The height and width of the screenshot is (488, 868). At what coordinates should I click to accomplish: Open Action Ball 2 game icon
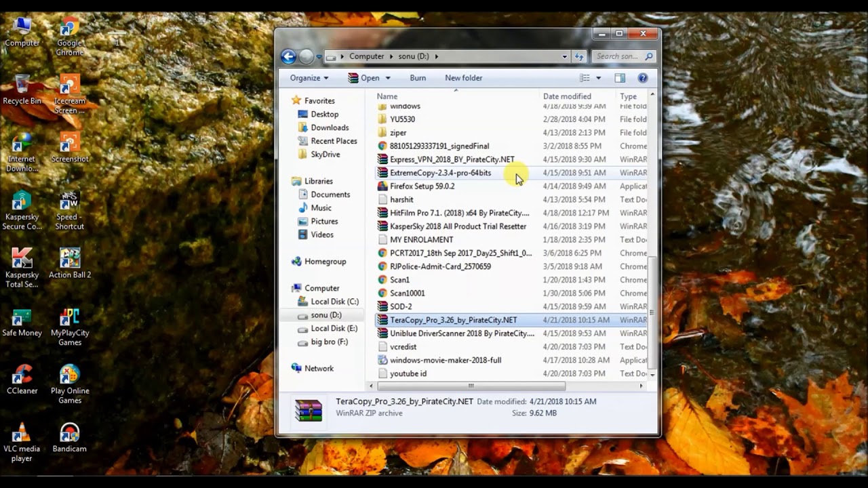[69, 264]
